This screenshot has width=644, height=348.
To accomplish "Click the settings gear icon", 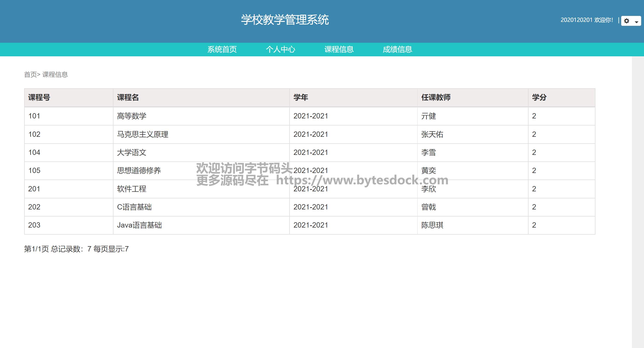I will 627,21.
